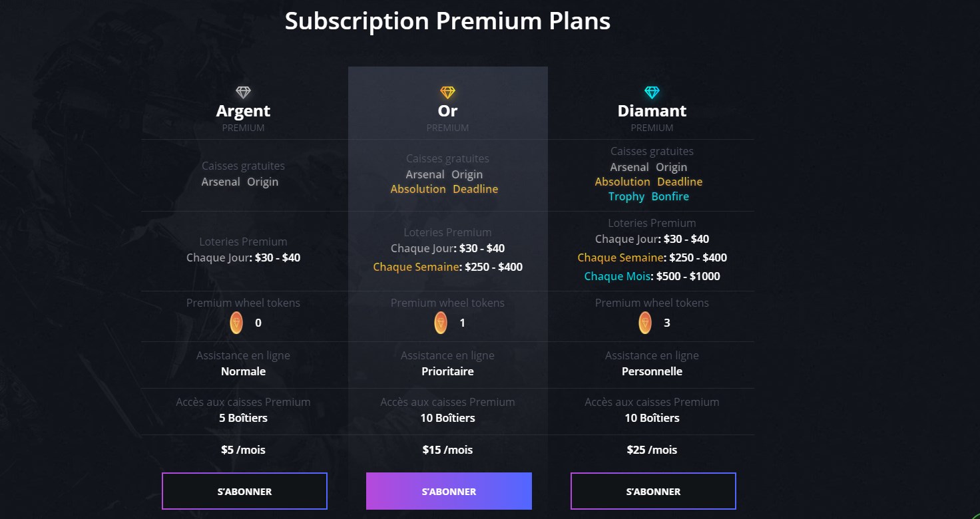Click the "Chaque Mois" lottery label
Viewport: 980px width, 519px height.
[617, 276]
